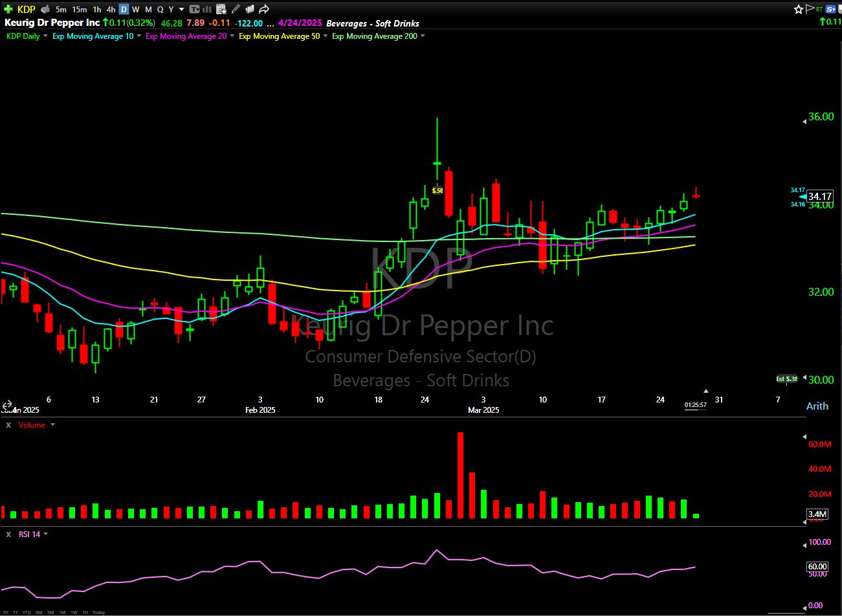The height and width of the screenshot is (616, 842).
Task: Select the 4h timeframe
Action: tap(111, 9)
